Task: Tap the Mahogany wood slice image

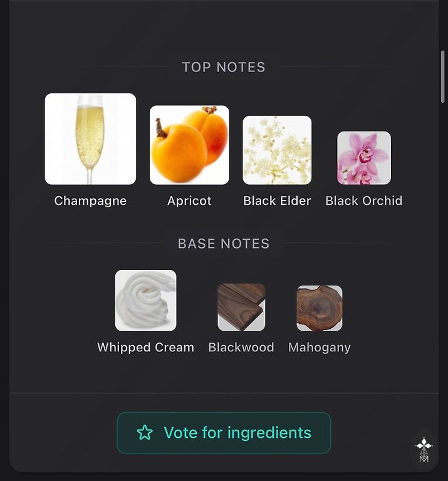Action: tap(320, 308)
